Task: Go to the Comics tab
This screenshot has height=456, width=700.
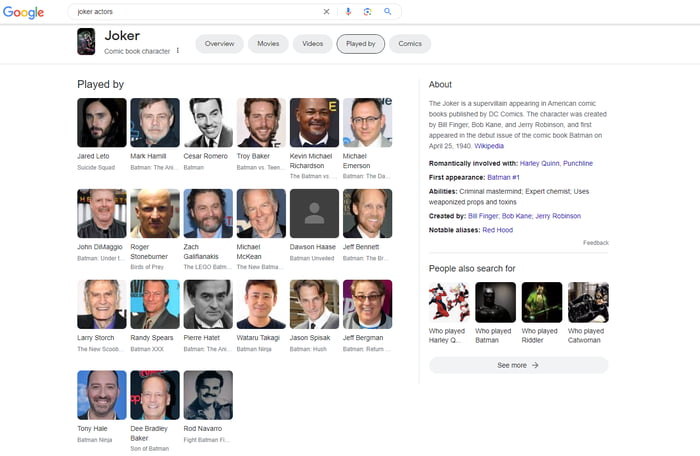Action: (410, 44)
